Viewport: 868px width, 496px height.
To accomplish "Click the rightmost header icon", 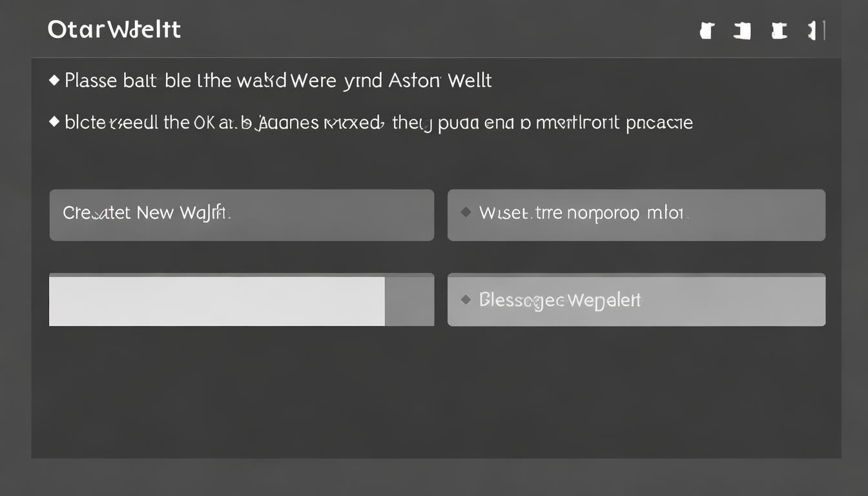I will [x=812, y=30].
